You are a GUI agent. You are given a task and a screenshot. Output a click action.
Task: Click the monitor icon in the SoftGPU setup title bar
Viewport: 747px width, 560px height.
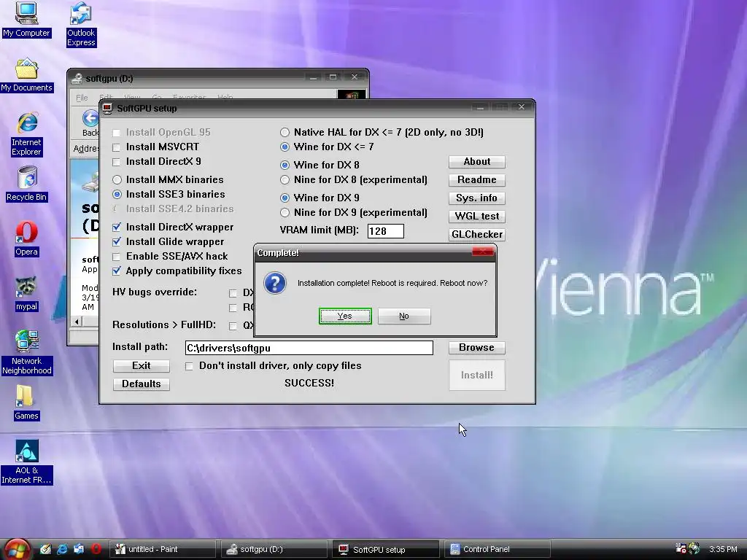(x=108, y=109)
